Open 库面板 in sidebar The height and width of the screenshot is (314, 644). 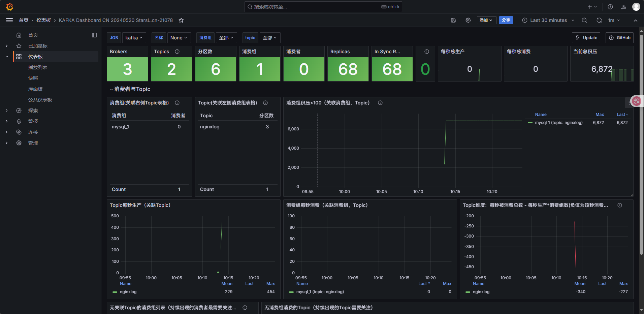click(x=35, y=89)
